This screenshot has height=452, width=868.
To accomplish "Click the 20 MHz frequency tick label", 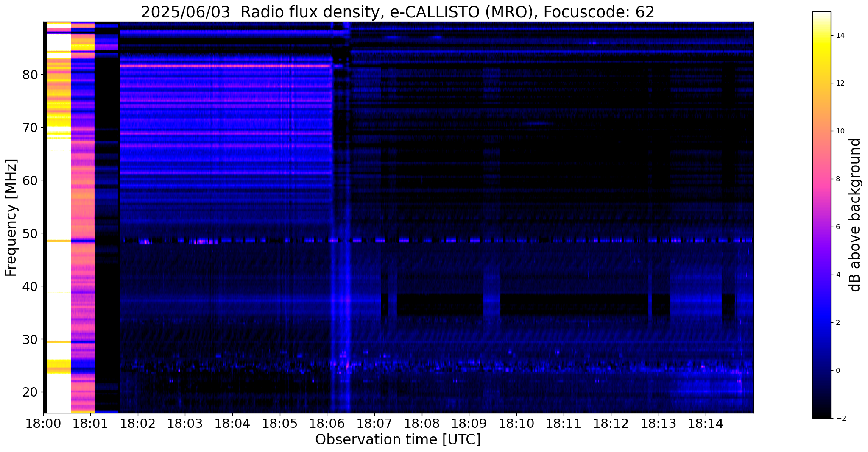I will (x=30, y=392).
